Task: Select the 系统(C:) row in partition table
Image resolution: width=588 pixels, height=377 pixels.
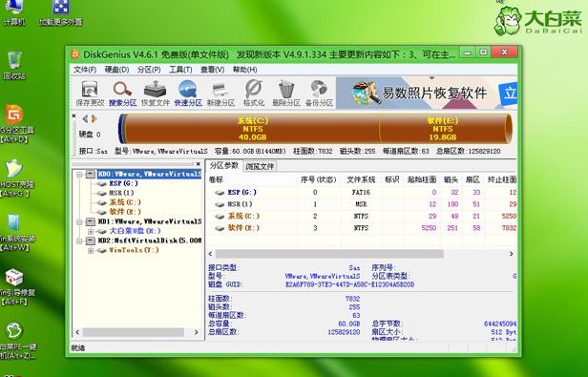Action: [362, 217]
